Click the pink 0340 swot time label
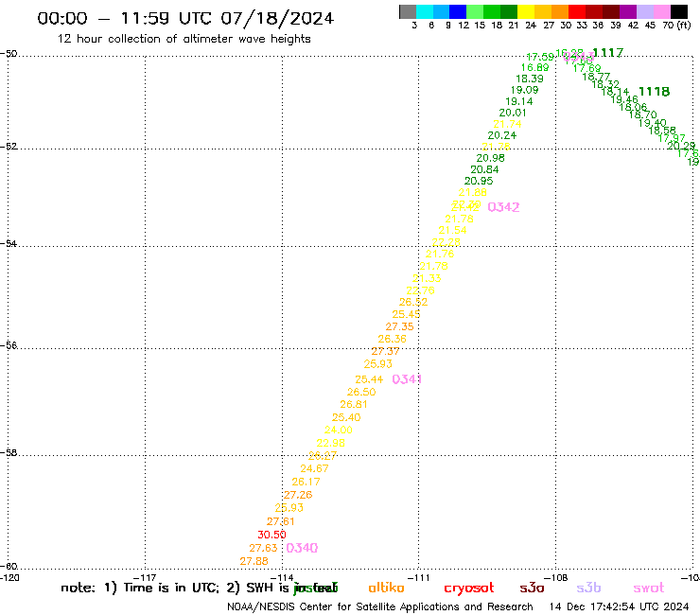 click(x=302, y=548)
